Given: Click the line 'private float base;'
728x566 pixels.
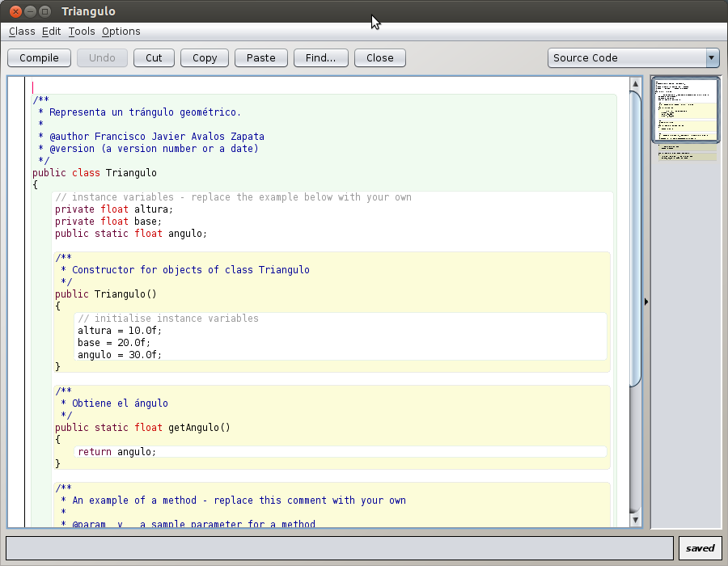Looking at the screenshot, I should click(x=108, y=222).
